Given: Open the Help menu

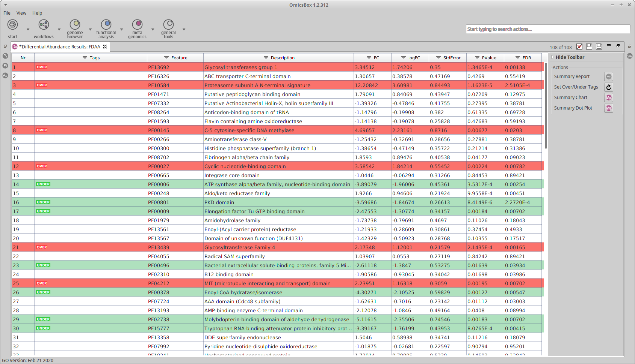Looking at the screenshot, I should click(x=37, y=13).
